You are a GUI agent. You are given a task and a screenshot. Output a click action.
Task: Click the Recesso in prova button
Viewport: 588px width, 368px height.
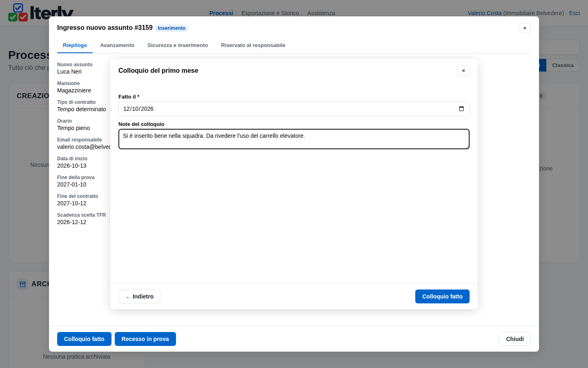tap(145, 339)
